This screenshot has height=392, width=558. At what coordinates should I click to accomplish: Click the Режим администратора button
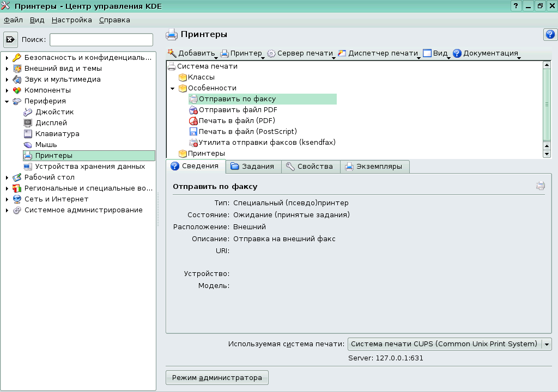[x=217, y=378]
